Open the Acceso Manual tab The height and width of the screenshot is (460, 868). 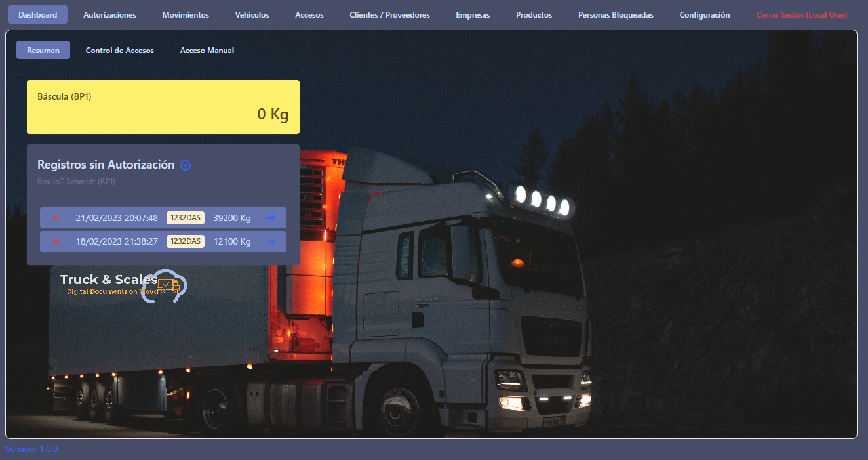(207, 51)
